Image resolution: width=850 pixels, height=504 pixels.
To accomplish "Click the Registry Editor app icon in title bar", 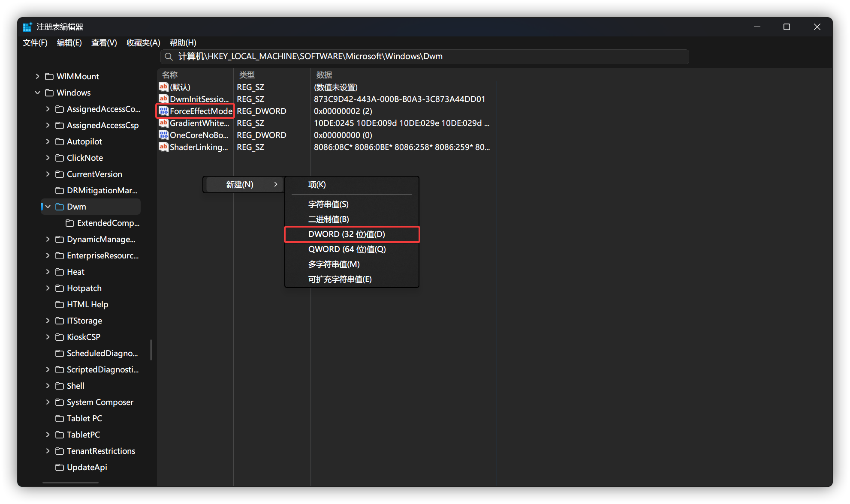I will point(27,27).
